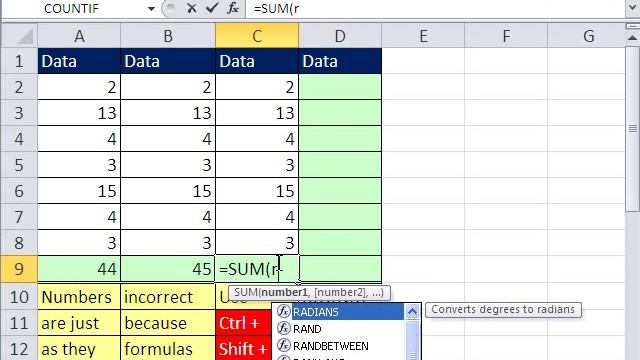
Task: Click the fx icon beside RANDBETWEEN
Action: [x=283, y=346]
